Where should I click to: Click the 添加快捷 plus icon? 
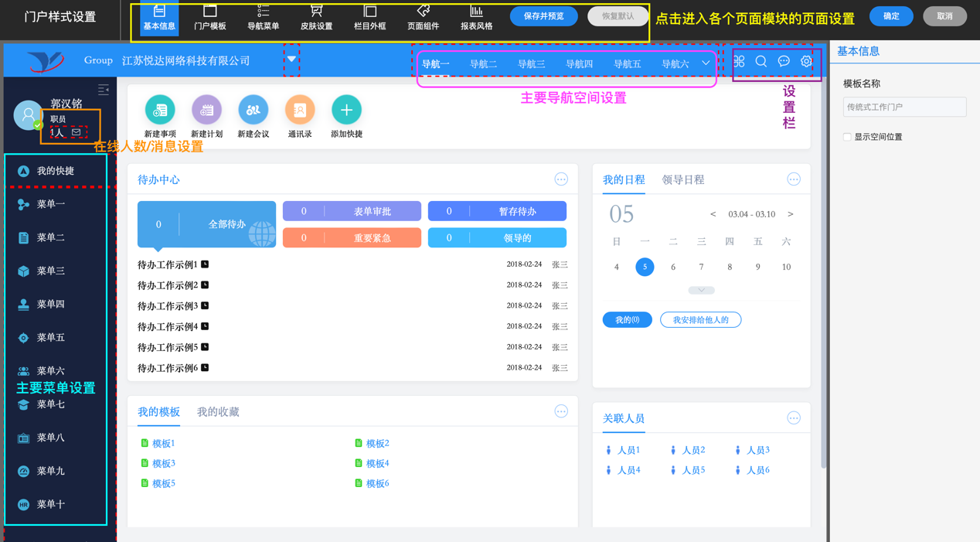(x=345, y=111)
